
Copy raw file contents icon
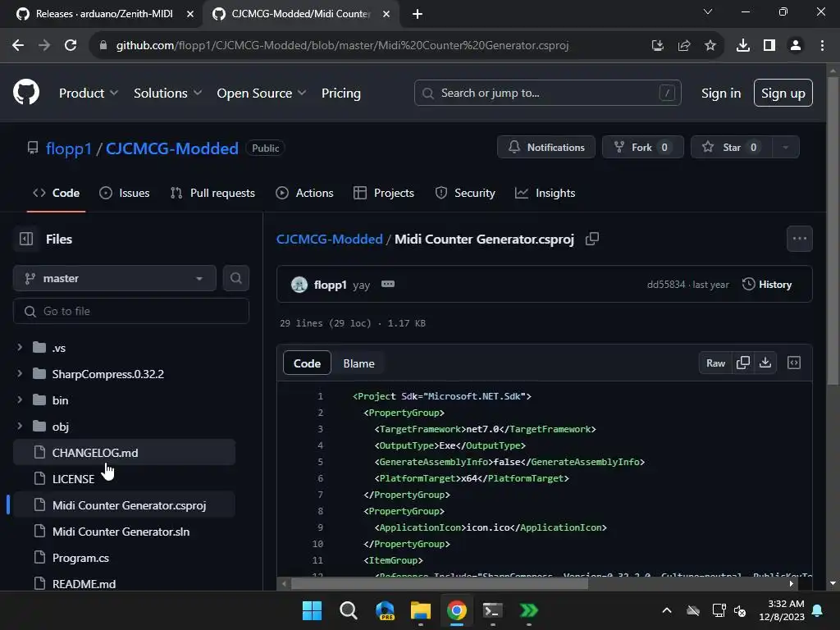coord(743,363)
